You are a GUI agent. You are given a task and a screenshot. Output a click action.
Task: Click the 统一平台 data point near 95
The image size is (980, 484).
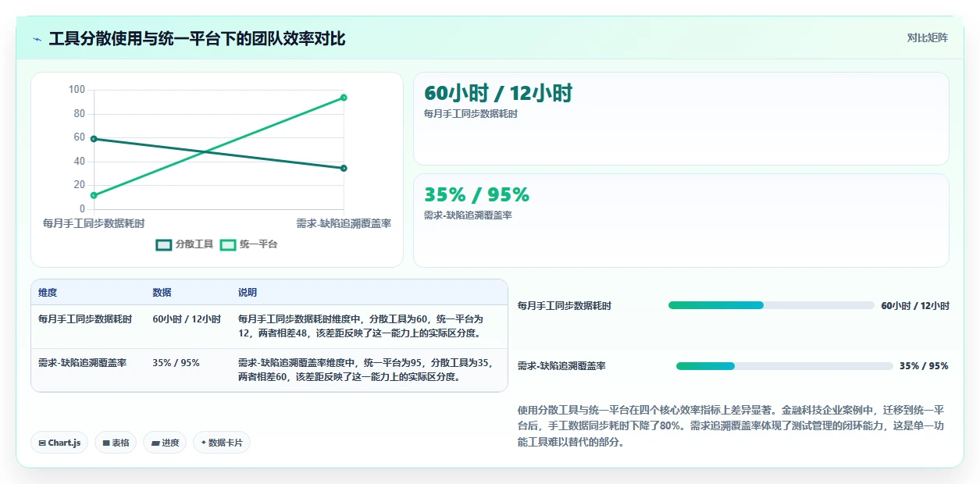click(344, 98)
